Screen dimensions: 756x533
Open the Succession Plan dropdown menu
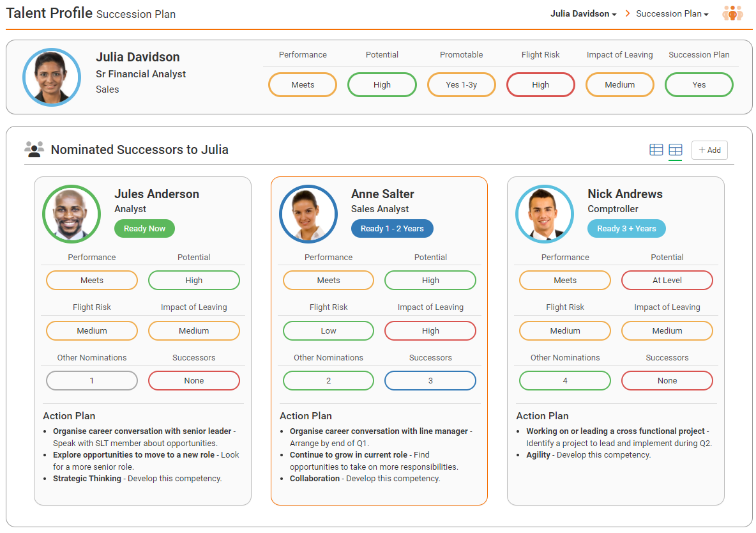pyautogui.click(x=672, y=14)
